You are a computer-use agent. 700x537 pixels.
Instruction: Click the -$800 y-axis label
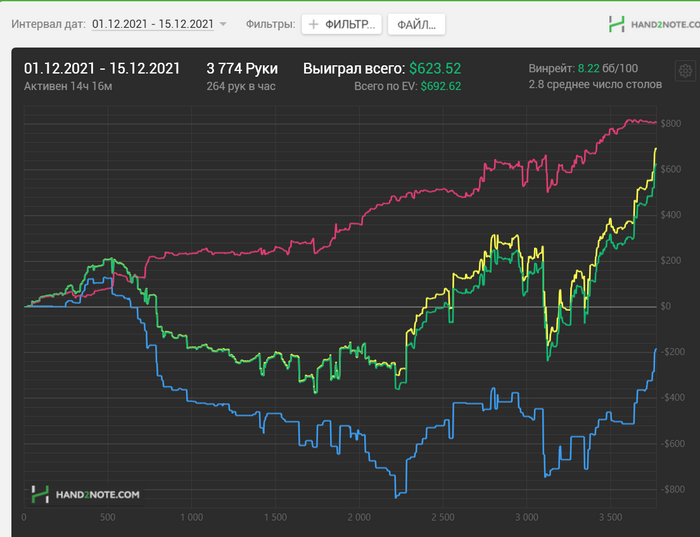coord(671,490)
